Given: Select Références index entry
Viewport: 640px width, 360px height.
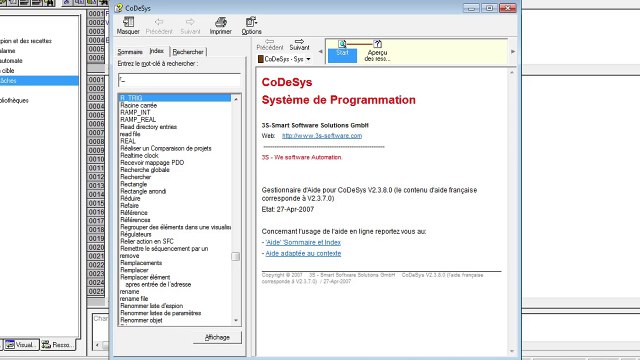Looking at the screenshot, I should pos(135,220).
